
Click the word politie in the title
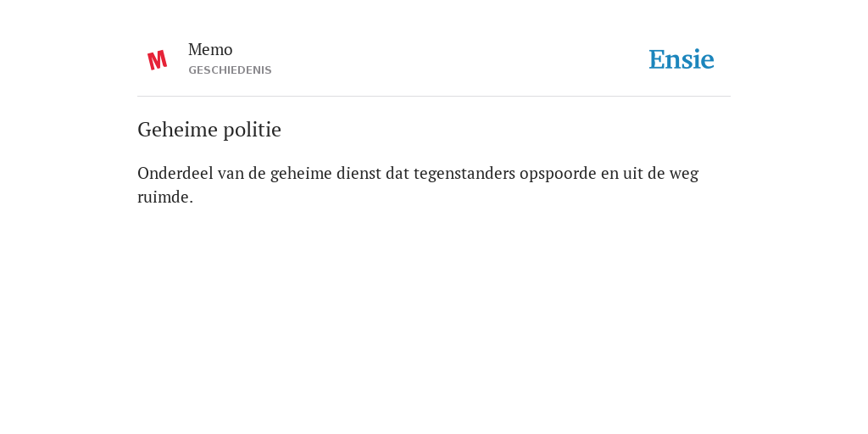coord(253,130)
